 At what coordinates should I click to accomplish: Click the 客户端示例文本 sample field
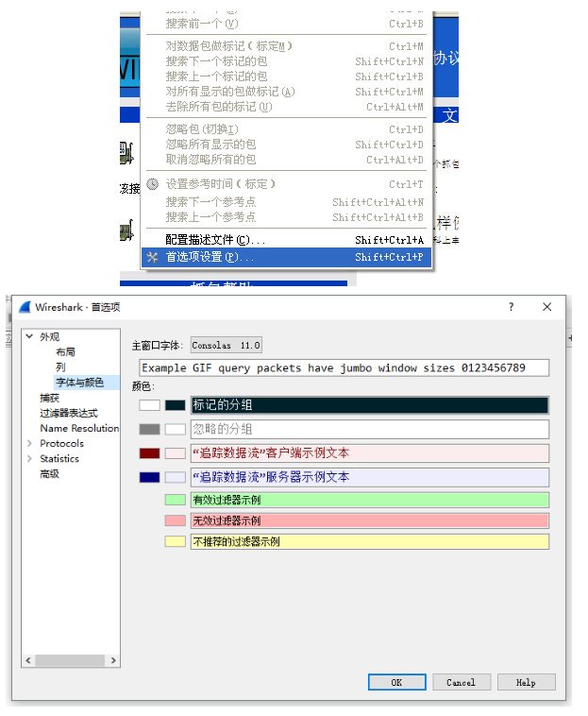370,453
